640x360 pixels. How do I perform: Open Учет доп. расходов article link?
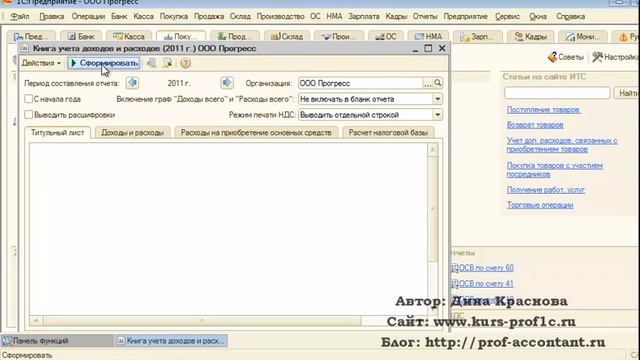[562, 145]
